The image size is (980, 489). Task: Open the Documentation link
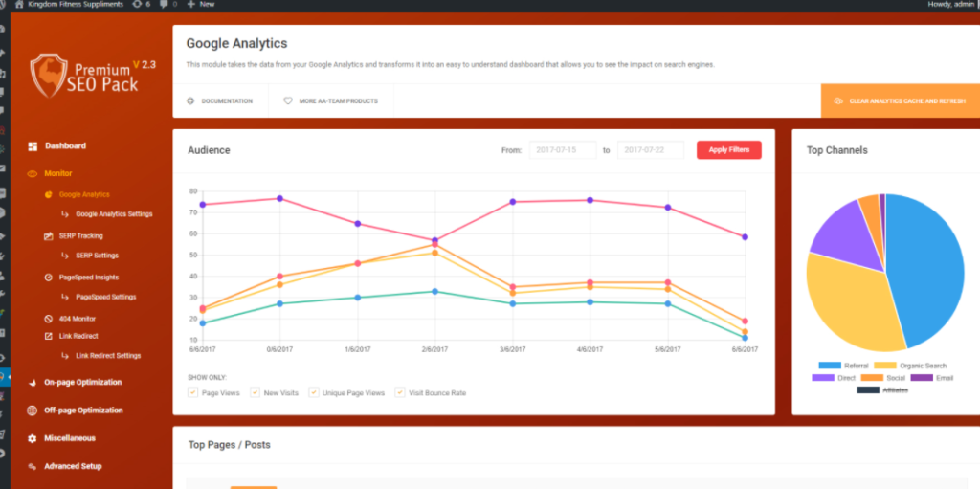(227, 100)
